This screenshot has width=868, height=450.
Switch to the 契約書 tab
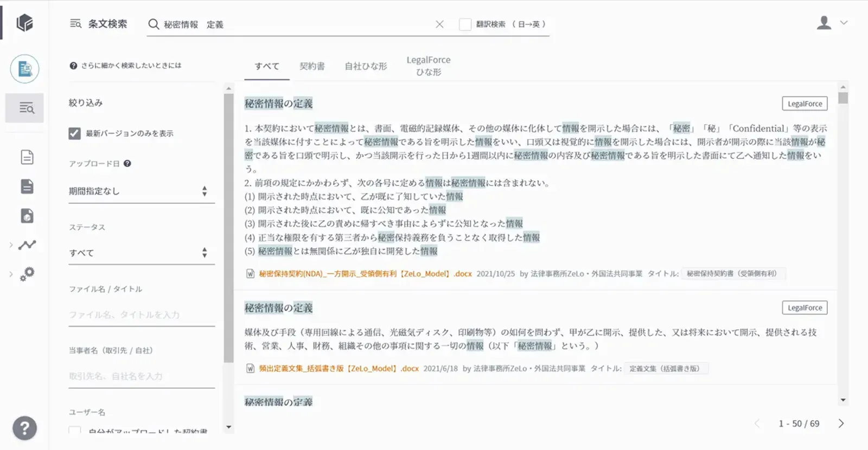312,66
